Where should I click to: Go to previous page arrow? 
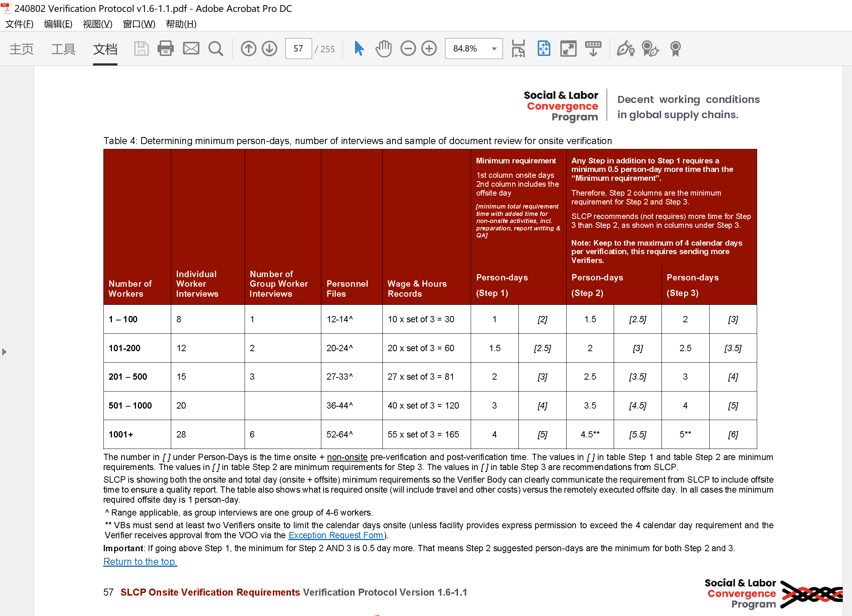248,49
